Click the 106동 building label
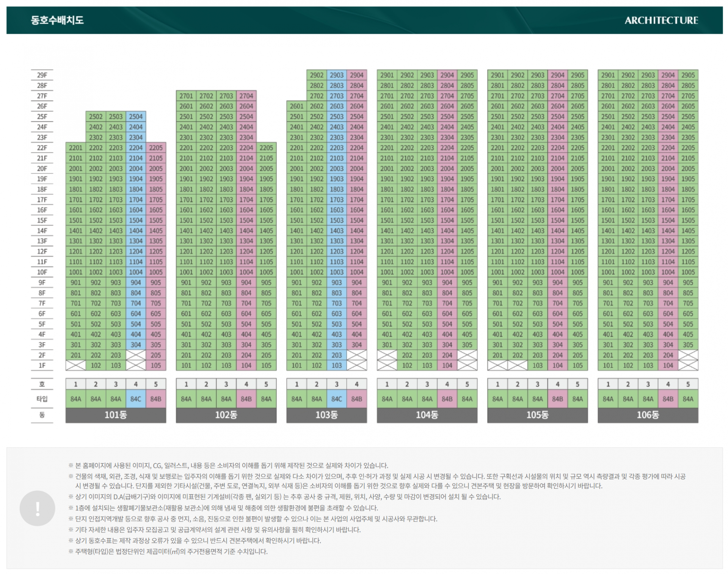Image resolution: width=728 pixels, height=574 pixels. click(648, 415)
